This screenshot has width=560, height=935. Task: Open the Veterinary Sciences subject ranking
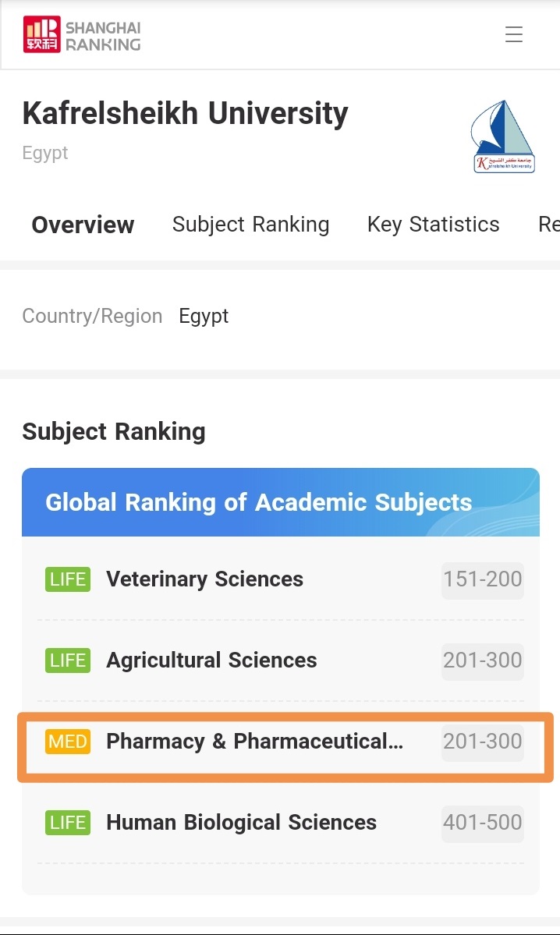click(x=204, y=579)
